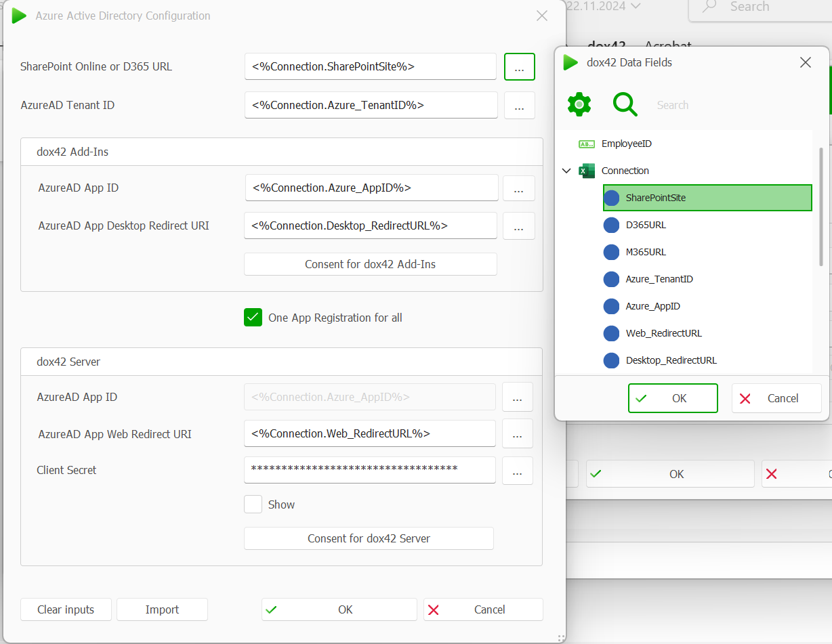Screen dimensions: 832x644
Task: Open browse button for Desktop Redirect URI
Action: (x=519, y=226)
